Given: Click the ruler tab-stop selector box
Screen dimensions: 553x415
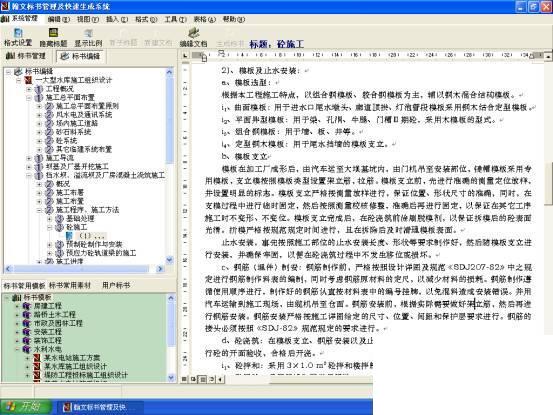Looking at the screenshot, I should click(x=185, y=56).
